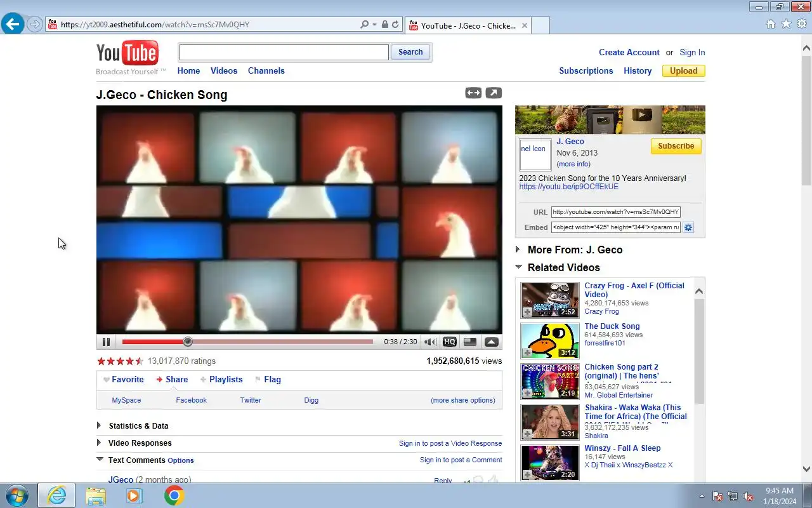Rate the video with the star rating

[x=120, y=361]
